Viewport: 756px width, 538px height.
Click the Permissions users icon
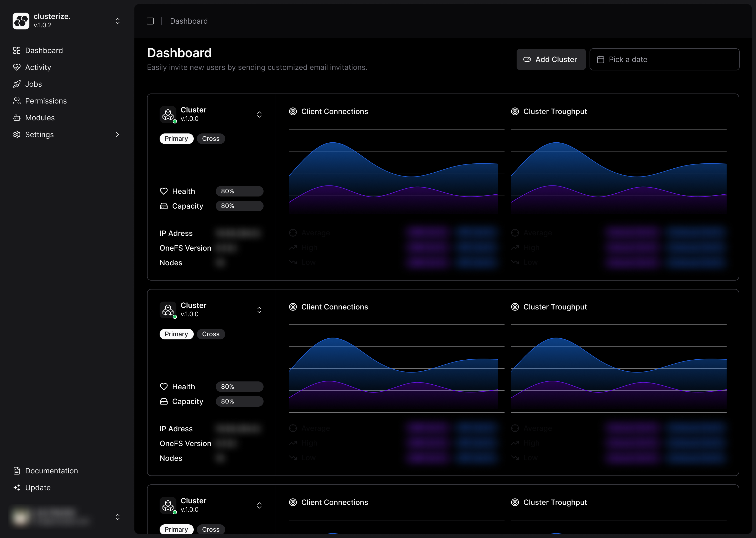[x=17, y=101]
